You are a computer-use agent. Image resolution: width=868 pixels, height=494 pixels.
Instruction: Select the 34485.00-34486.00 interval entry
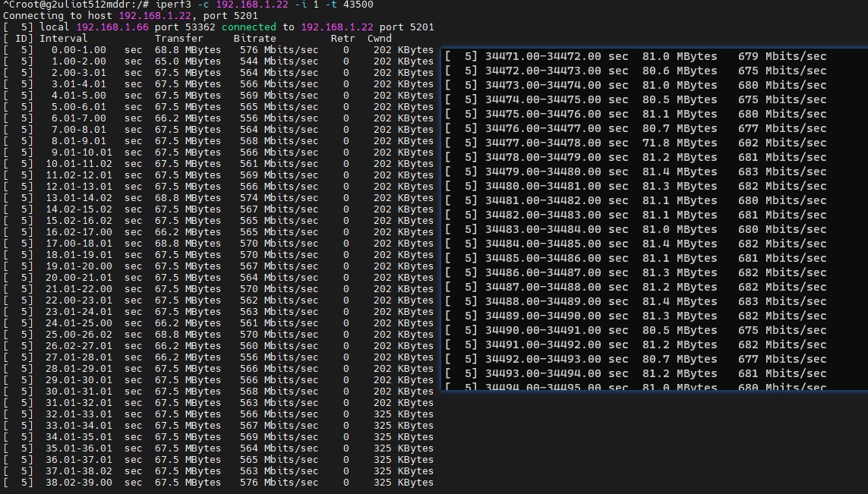tap(543, 258)
